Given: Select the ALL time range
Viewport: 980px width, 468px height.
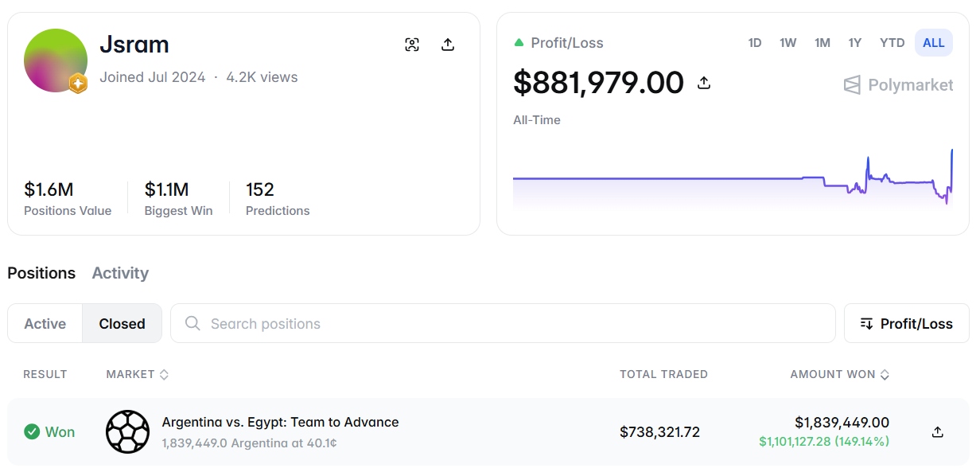Looking at the screenshot, I should [934, 43].
